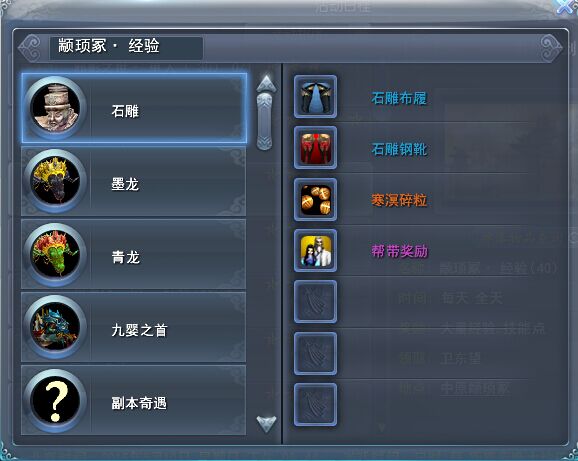Open the 副本奇遇 list entry
The image size is (578, 461).
pyautogui.click(x=133, y=401)
